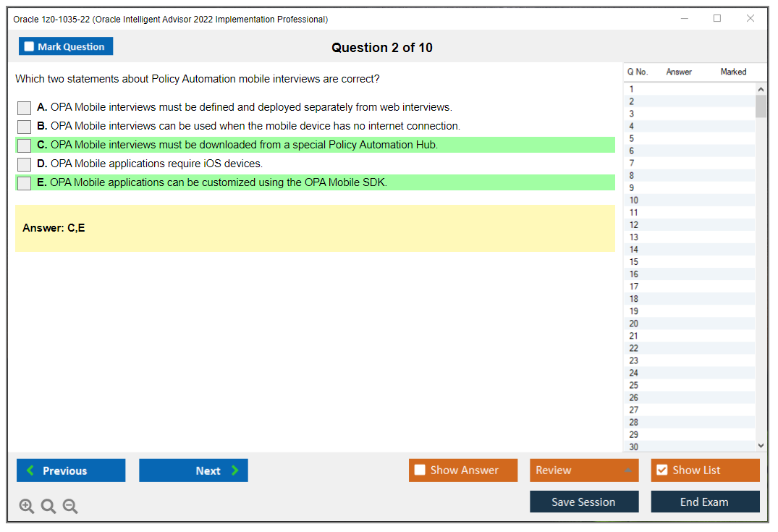Click the End Exam button

click(x=705, y=501)
